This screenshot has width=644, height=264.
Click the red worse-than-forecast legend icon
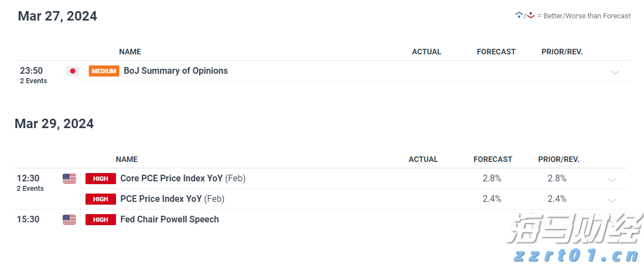point(531,15)
